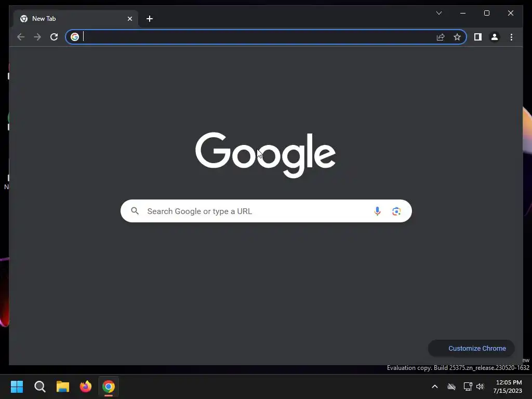Open Firefox from the taskbar

[x=86, y=387]
